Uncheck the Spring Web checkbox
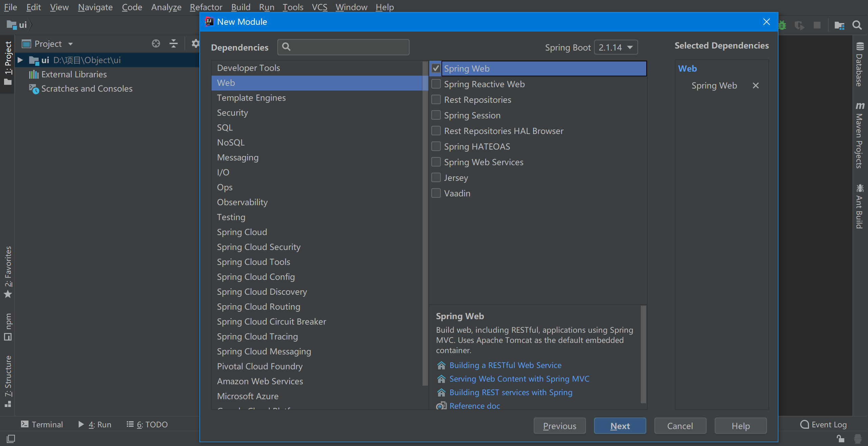This screenshot has height=446, width=868. pos(436,69)
